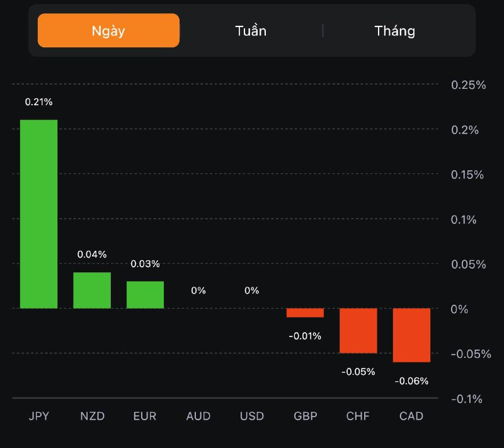Select the AUD axis label
This screenshot has height=448, width=504.
tap(198, 416)
